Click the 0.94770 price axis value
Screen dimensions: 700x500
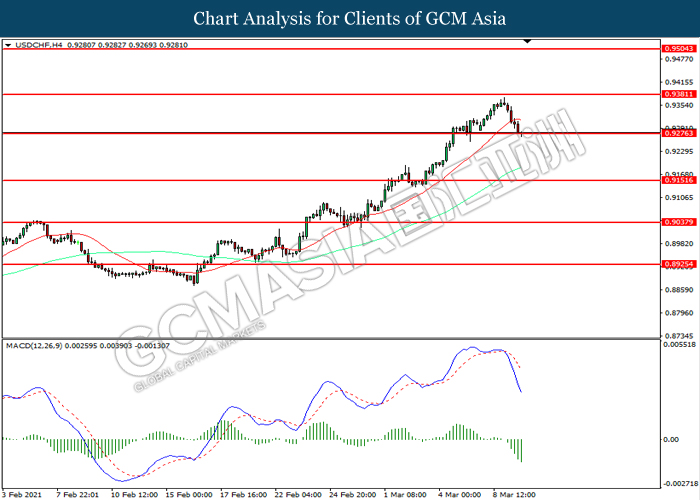679,59
